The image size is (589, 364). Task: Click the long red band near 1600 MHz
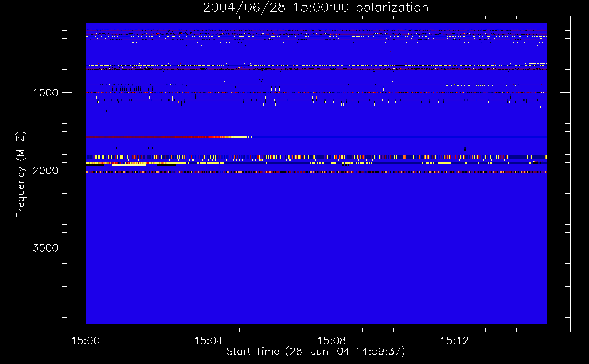coord(169,137)
